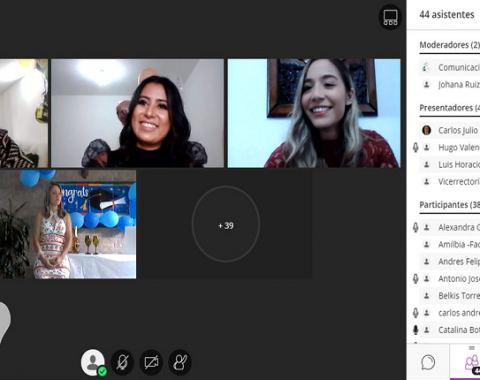This screenshot has height=380, width=480.
Task: Collapse the Participantes section heading
Action: (x=449, y=204)
